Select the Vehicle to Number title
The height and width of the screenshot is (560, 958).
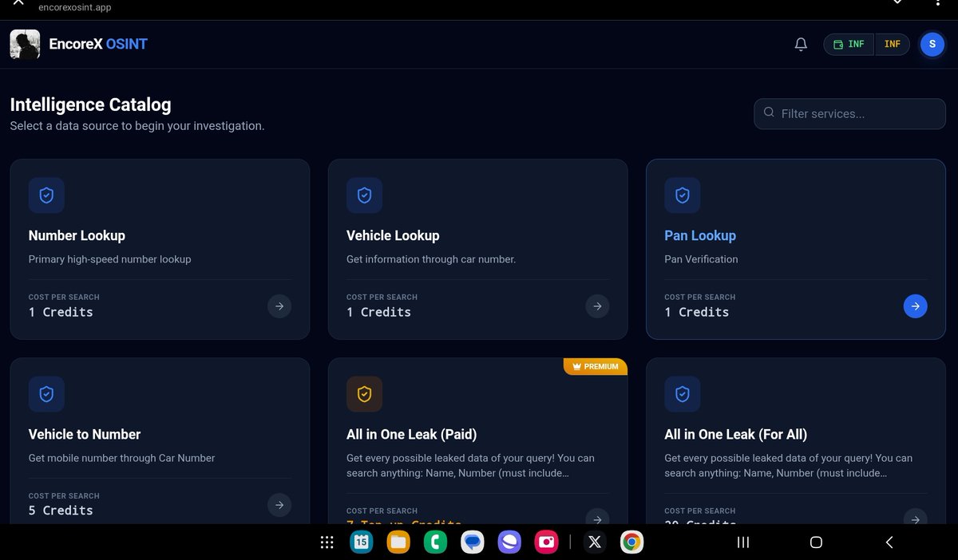click(85, 434)
